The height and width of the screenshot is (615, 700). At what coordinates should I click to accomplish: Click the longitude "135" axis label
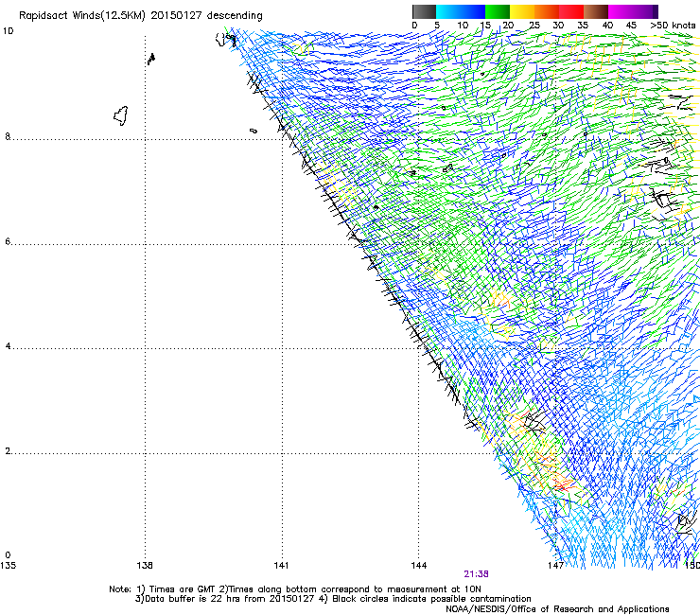pyautogui.click(x=8, y=566)
